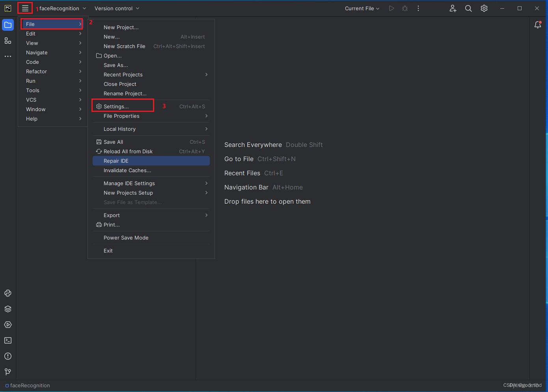Open the Window menu
Viewport: 548px width, 392px height.
(52, 109)
